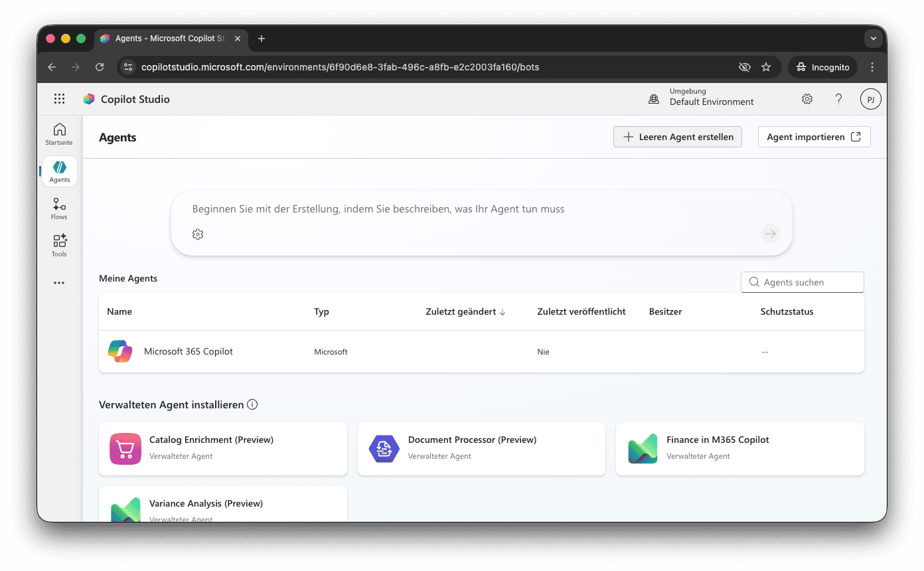Expand the browser tab search chevron
Screen dimensions: 924x571
click(874, 39)
